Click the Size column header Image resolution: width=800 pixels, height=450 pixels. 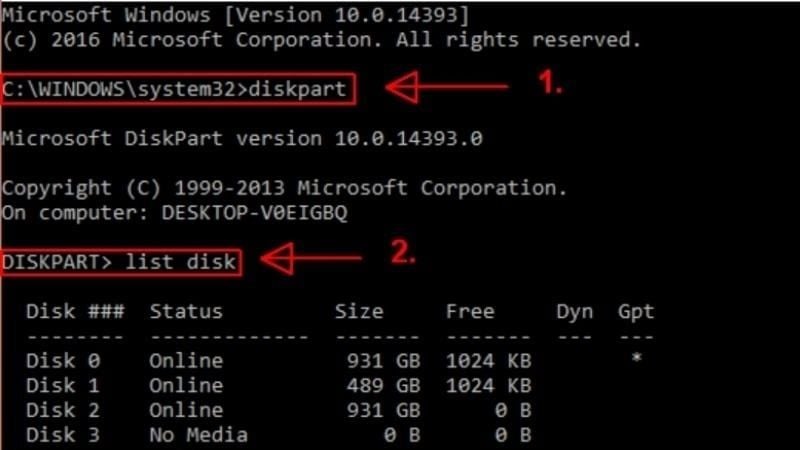tap(359, 311)
